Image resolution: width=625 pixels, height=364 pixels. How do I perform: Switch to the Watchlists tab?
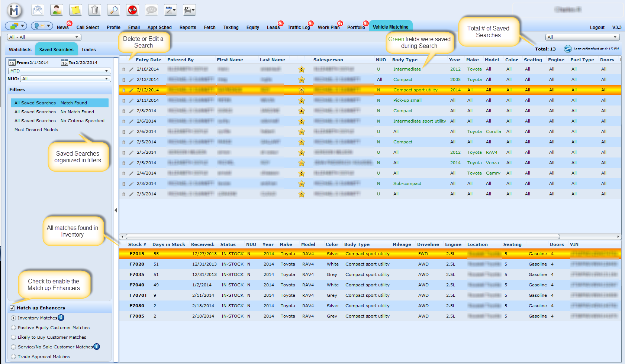(x=20, y=50)
